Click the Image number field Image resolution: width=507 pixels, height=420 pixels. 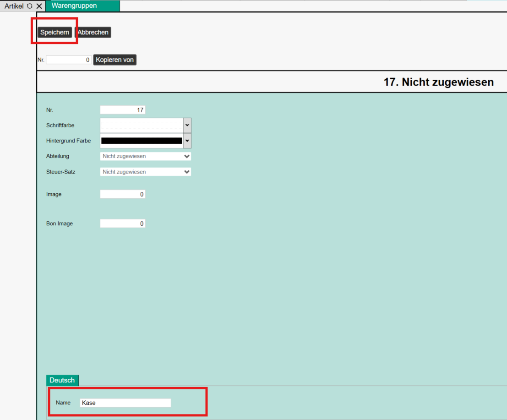[x=123, y=194]
